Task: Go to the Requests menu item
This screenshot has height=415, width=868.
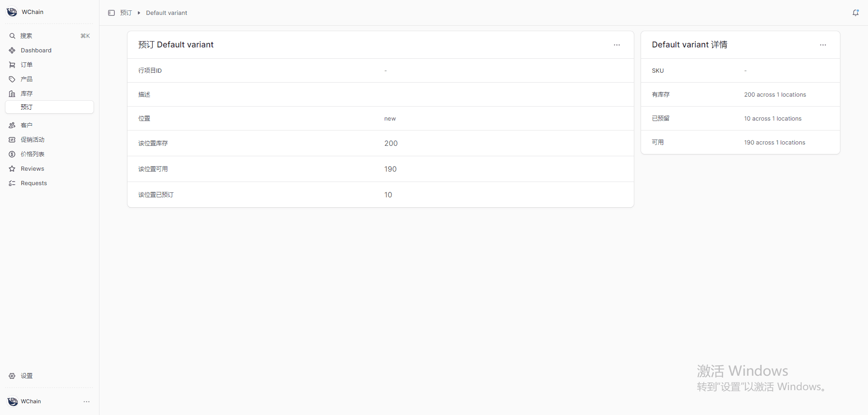Action: [x=33, y=183]
